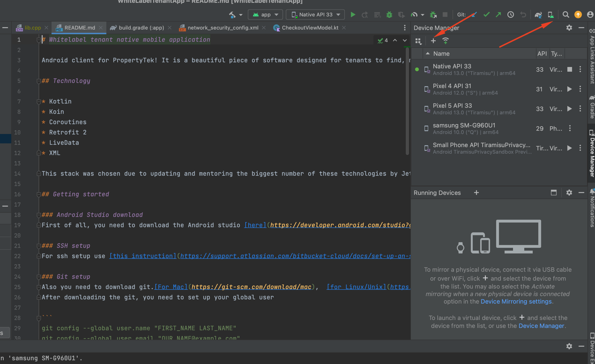Click Pair Devices Using Wi-Fi icon

pos(445,41)
